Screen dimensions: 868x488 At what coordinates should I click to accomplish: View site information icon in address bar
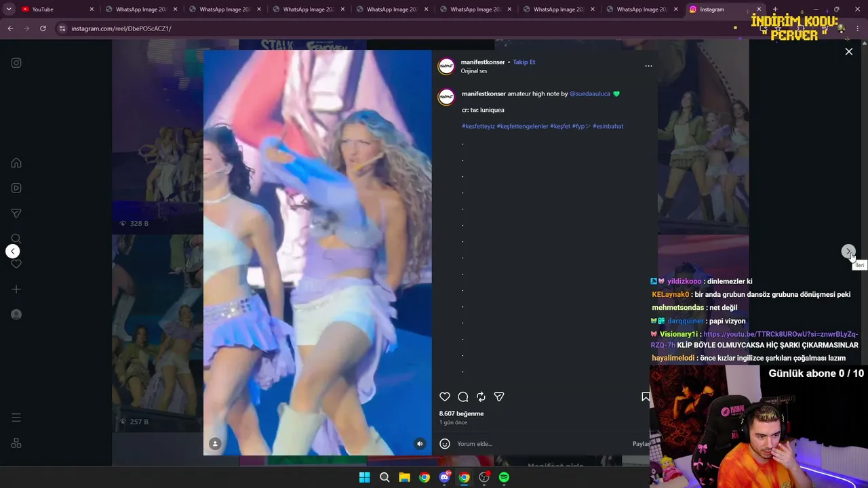click(x=62, y=28)
